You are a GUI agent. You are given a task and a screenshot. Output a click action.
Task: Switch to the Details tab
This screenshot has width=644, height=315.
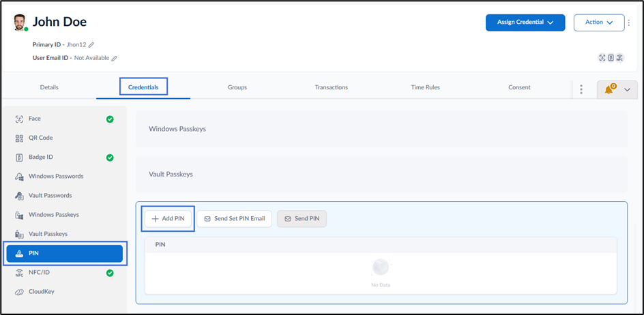(49, 87)
